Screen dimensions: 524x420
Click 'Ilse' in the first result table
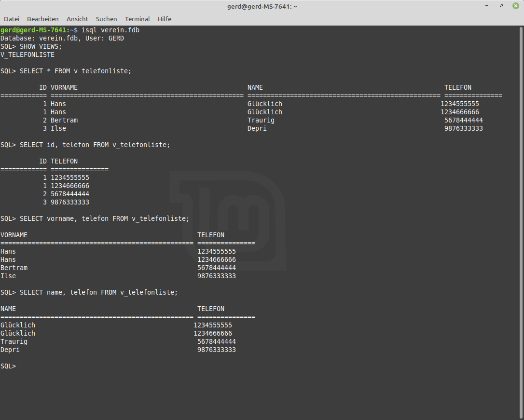(x=58, y=129)
